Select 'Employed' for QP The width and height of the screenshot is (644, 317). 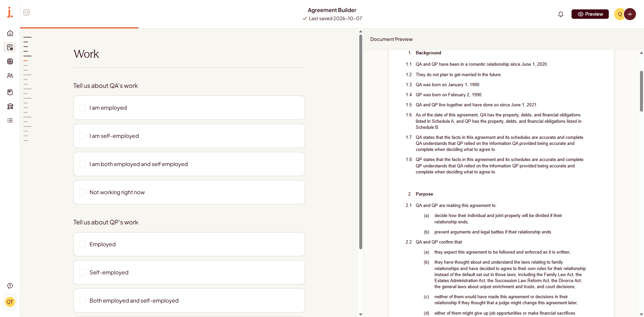tap(189, 244)
